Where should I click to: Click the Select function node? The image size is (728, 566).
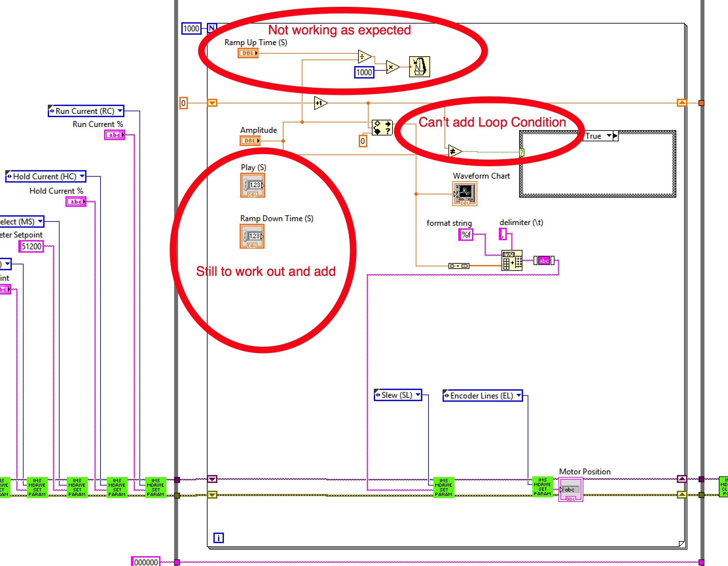click(382, 127)
